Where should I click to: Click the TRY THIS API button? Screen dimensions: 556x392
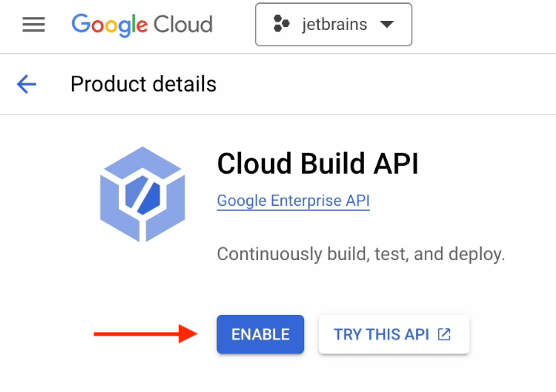tap(394, 334)
